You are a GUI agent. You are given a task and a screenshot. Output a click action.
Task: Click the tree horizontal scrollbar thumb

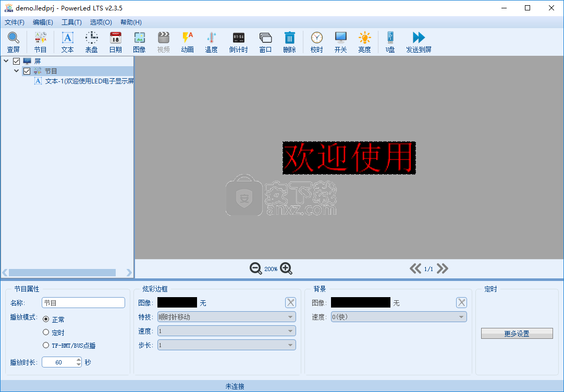coord(62,273)
